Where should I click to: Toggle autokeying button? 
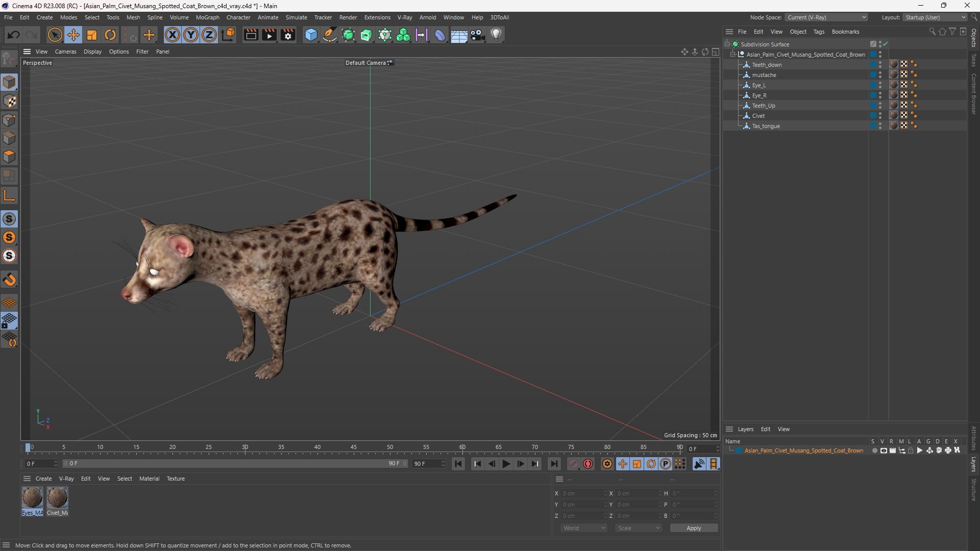(x=588, y=464)
